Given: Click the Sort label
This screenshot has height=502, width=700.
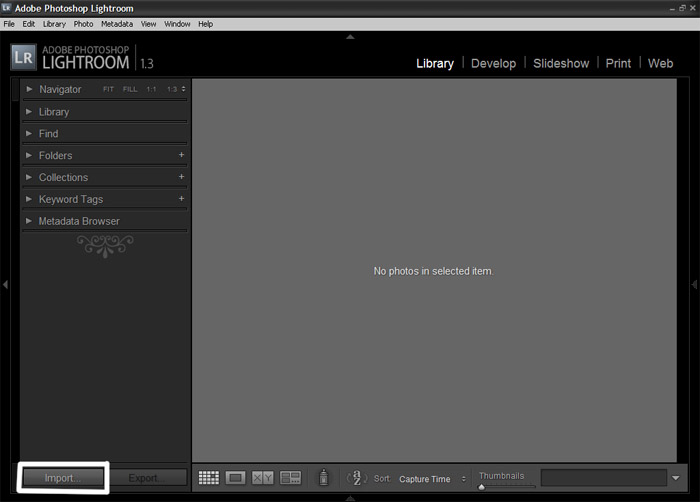Looking at the screenshot, I should [x=382, y=478].
